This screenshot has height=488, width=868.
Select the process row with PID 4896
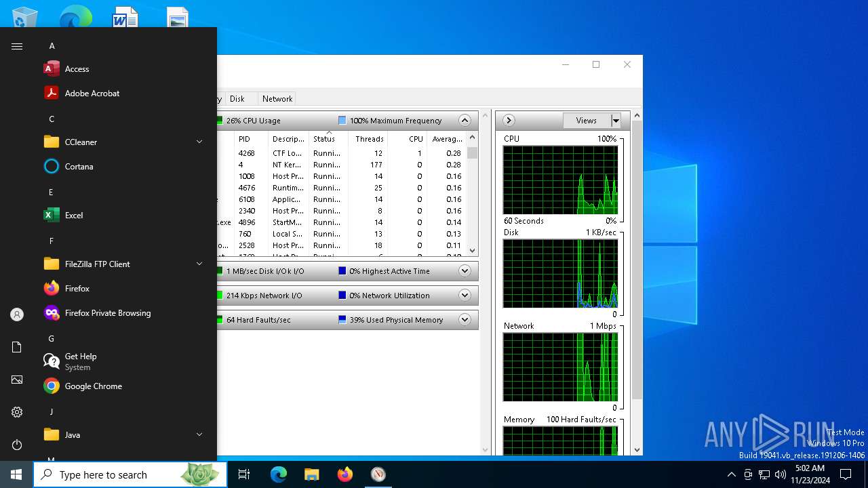[341, 222]
